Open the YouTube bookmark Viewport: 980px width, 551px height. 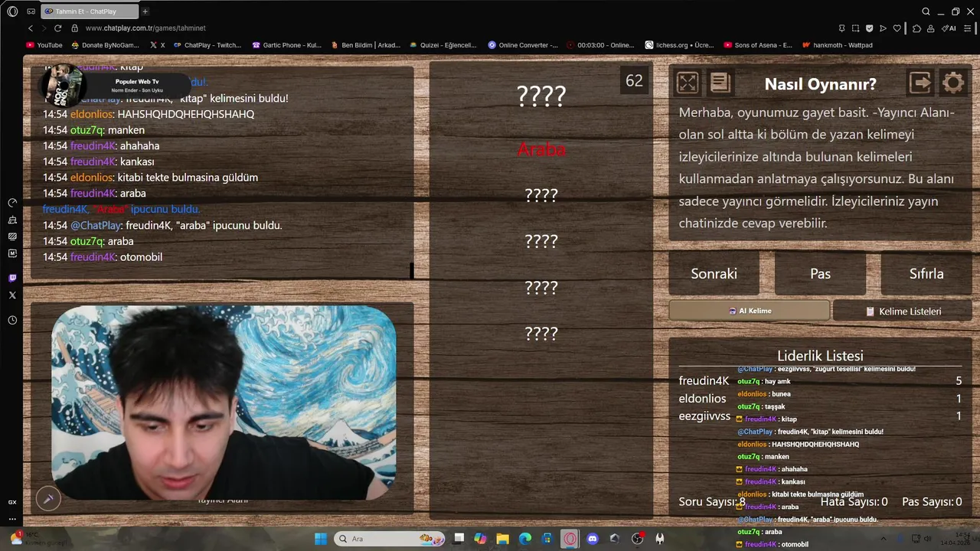[44, 45]
